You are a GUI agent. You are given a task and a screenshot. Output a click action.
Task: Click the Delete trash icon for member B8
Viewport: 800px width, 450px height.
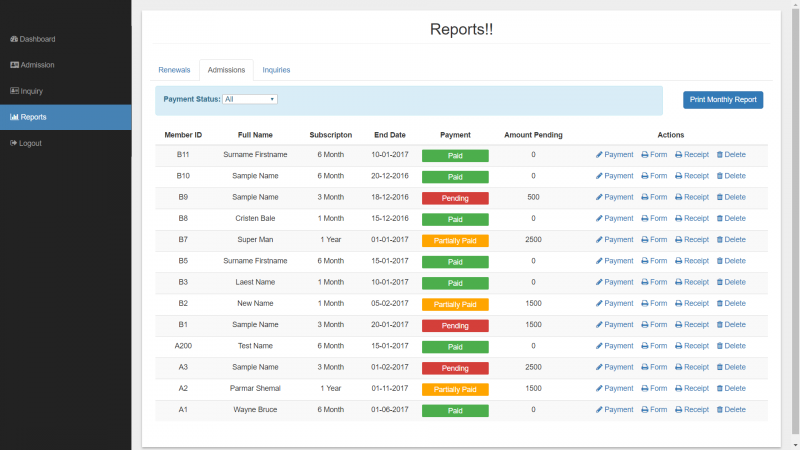tap(720, 218)
